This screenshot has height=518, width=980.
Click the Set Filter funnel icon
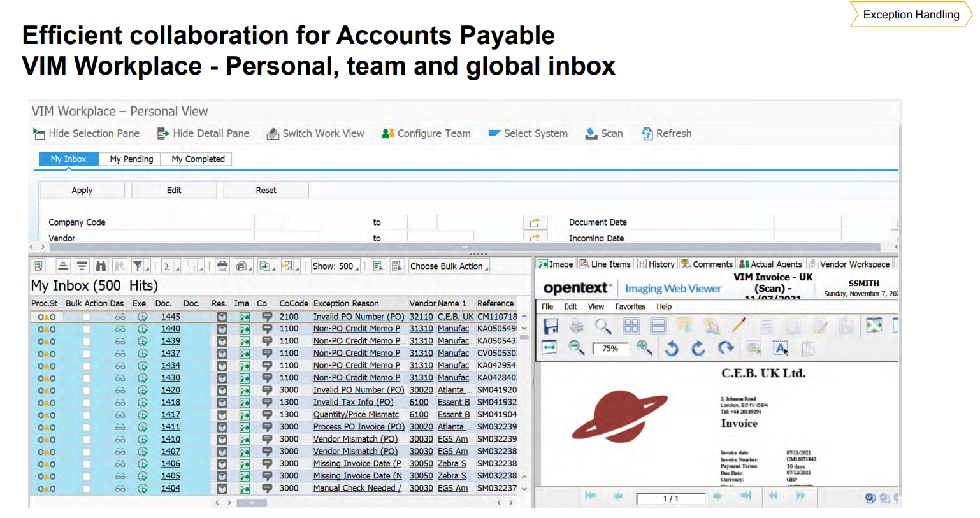(138, 266)
